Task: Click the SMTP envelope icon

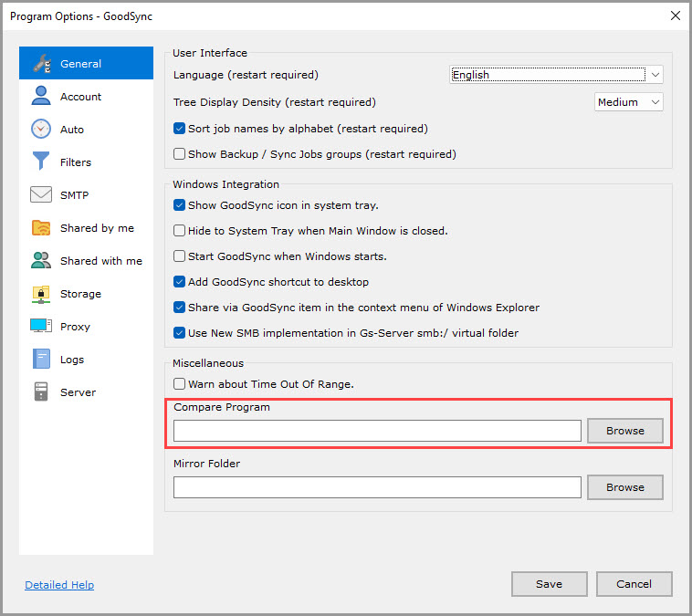Action: pyautogui.click(x=41, y=194)
